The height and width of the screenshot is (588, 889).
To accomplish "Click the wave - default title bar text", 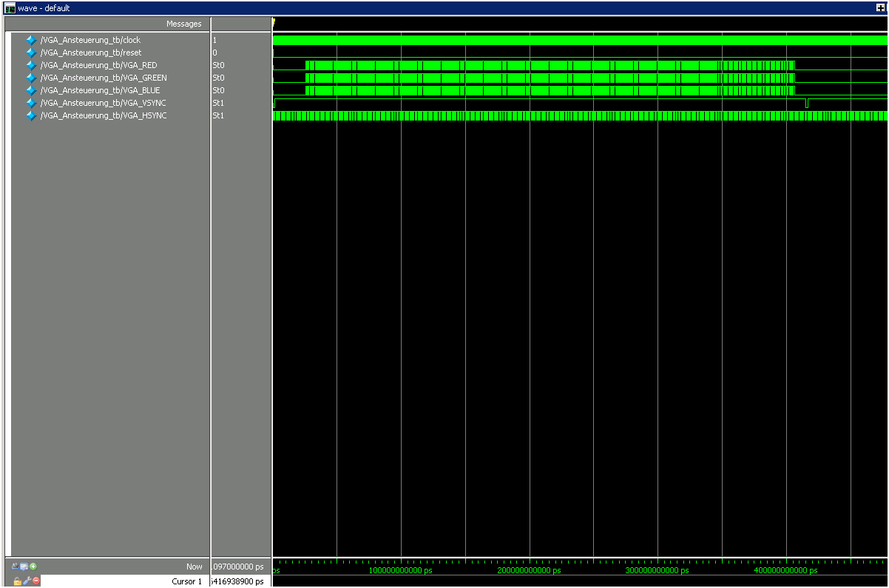I will [x=44, y=8].
